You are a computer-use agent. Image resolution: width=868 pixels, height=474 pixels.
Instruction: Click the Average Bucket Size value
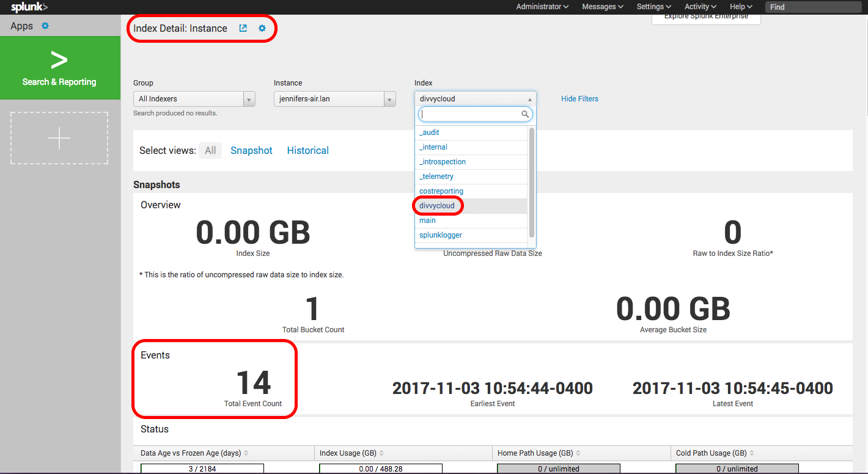673,309
